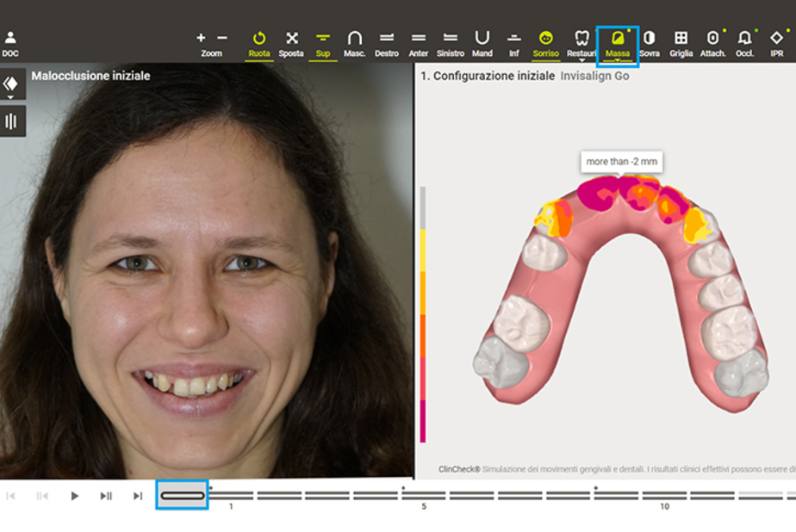This screenshot has width=796, height=532.
Task: Toggle the Sorriso smile view
Action: (x=544, y=39)
